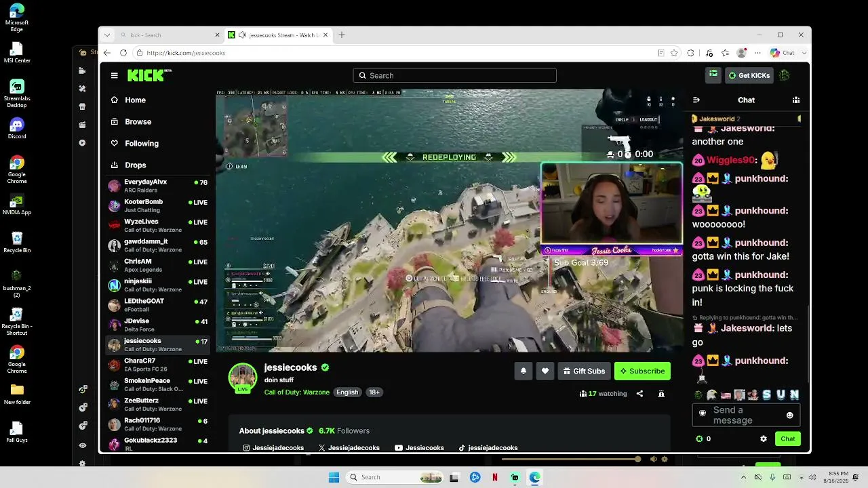
Task: Click the browser address bar URL
Action: [186, 53]
